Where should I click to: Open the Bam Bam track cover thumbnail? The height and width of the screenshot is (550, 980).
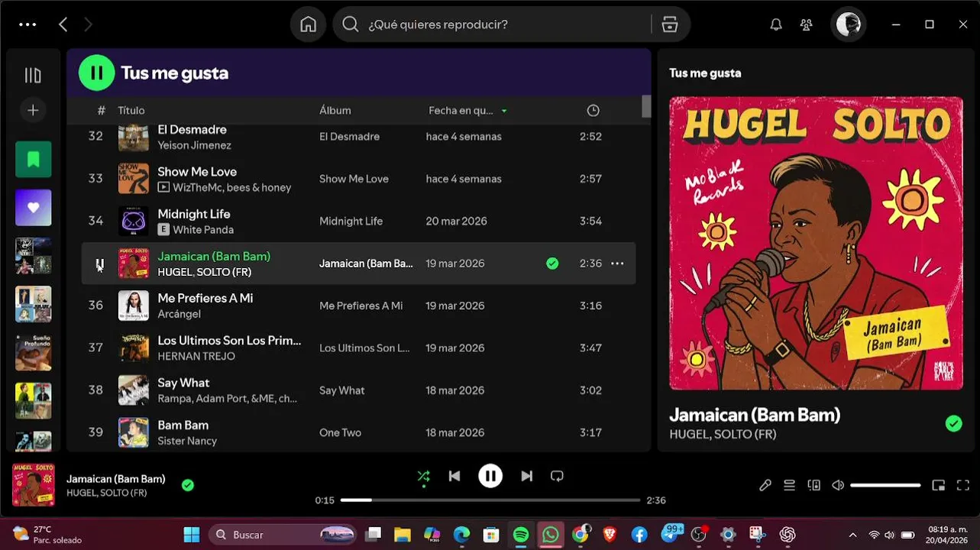[x=134, y=432]
